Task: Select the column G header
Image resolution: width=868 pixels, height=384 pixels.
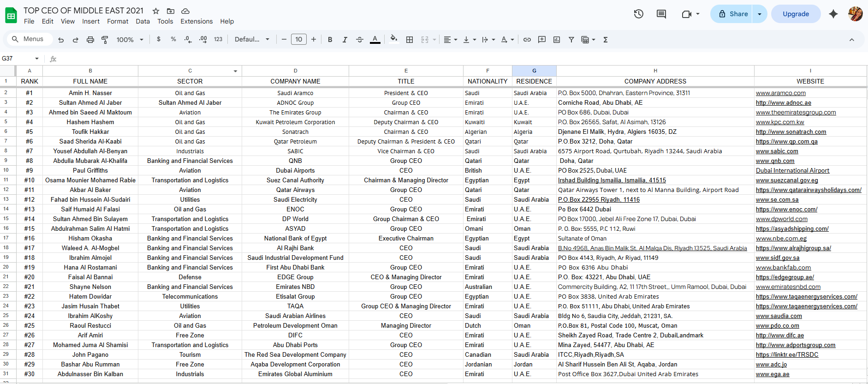Action: pyautogui.click(x=534, y=71)
